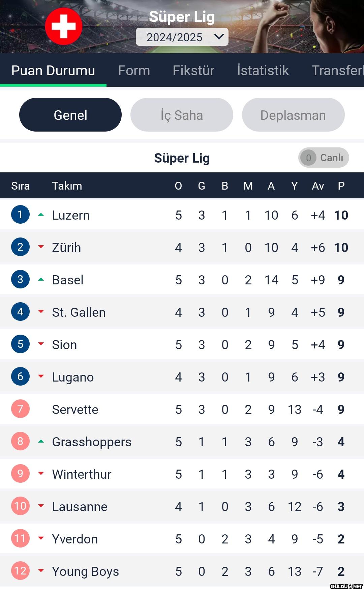
Task: Click the rank 3 badge for Basel
Action: coord(20,279)
